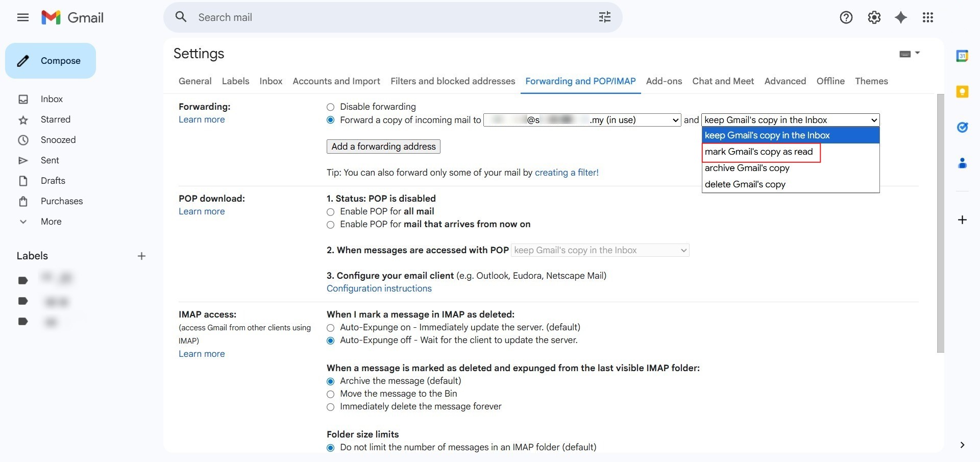Follow the 'creating a filter!' link
Viewport: 980px width, 462px height.
click(x=566, y=173)
